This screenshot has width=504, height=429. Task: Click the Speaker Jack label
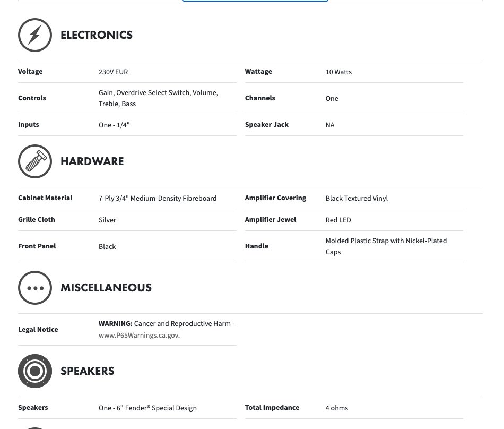click(266, 125)
